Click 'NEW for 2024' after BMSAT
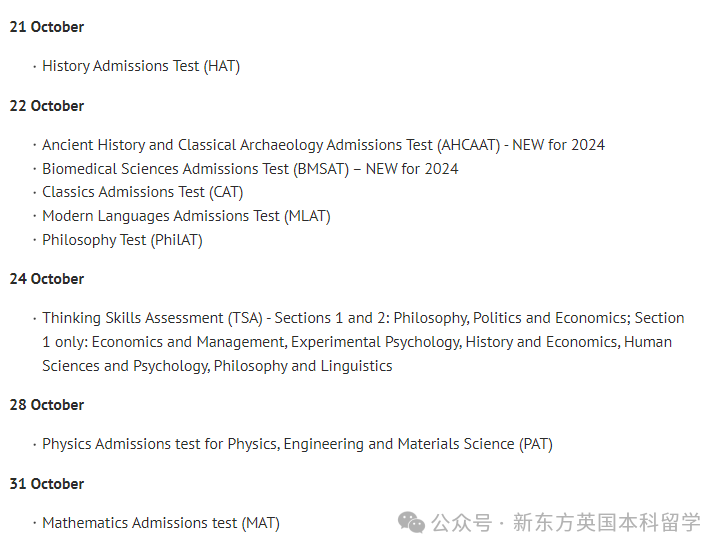Screen dimensions: 724x552 (x=412, y=169)
